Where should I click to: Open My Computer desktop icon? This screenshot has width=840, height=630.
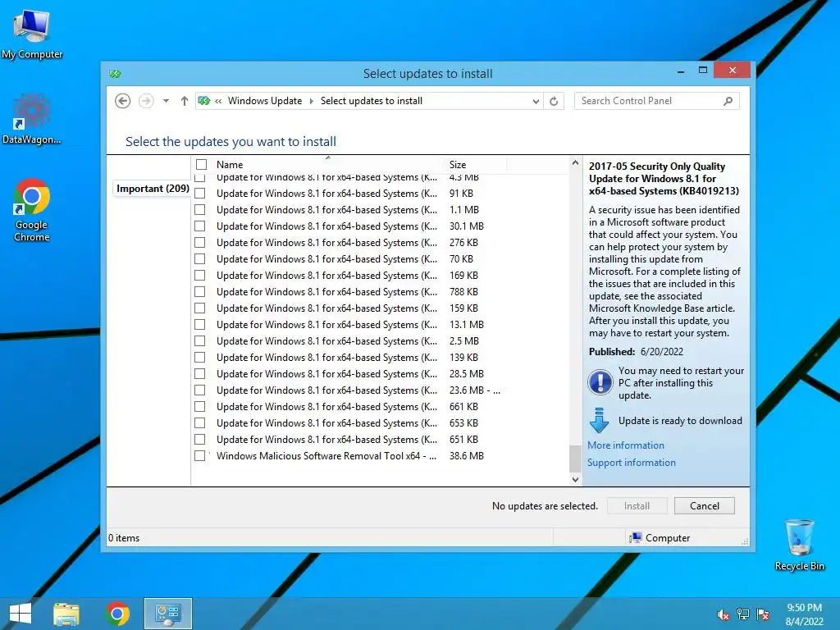point(32,34)
